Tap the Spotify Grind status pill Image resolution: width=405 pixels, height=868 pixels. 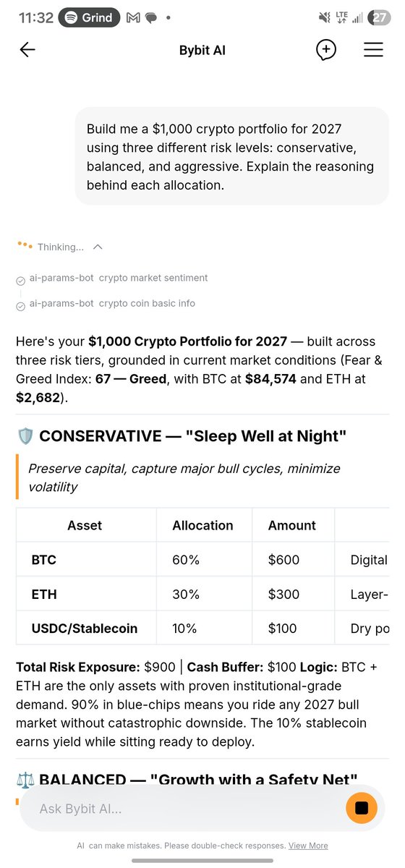click(89, 17)
